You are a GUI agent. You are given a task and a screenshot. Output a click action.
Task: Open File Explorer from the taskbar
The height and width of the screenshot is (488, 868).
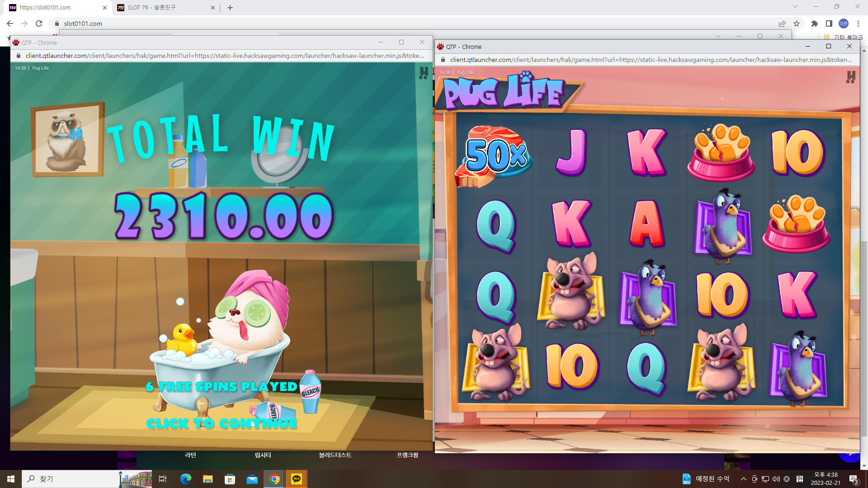click(208, 479)
